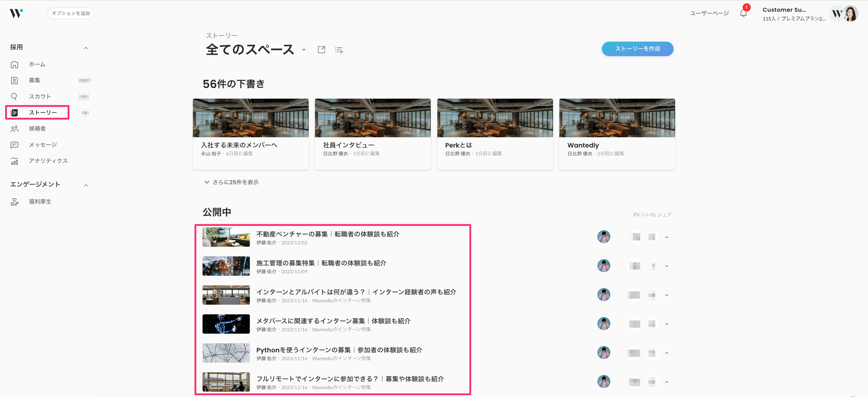Viewport: 868px width, 397px height.
Task: Click the list view icon near the space title
Action: (339, 49)
